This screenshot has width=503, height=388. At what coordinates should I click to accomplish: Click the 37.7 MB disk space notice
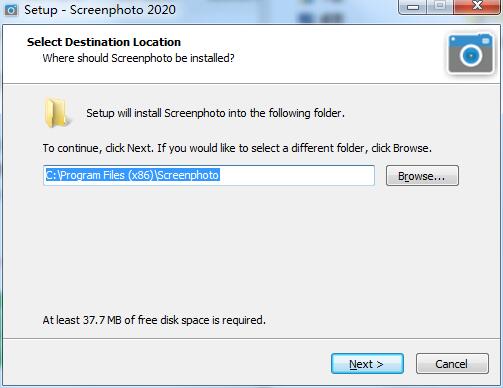tap(154, 320)
